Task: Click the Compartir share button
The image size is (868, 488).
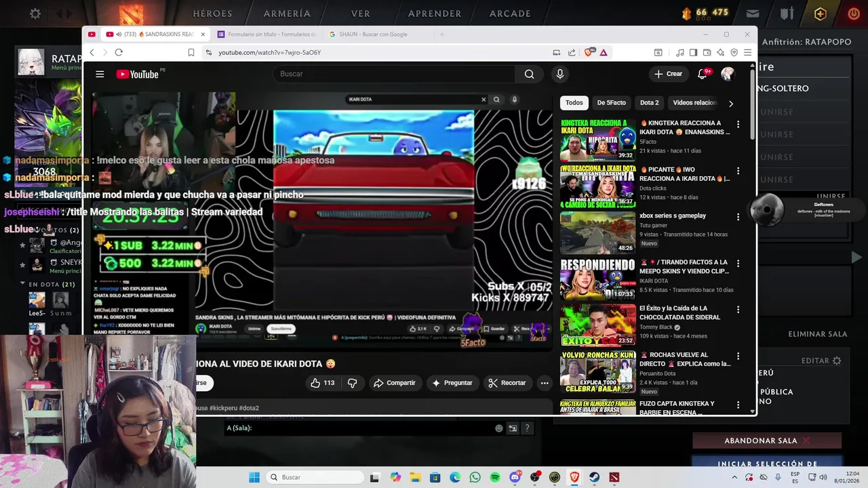Action: (x=394, y=383)
